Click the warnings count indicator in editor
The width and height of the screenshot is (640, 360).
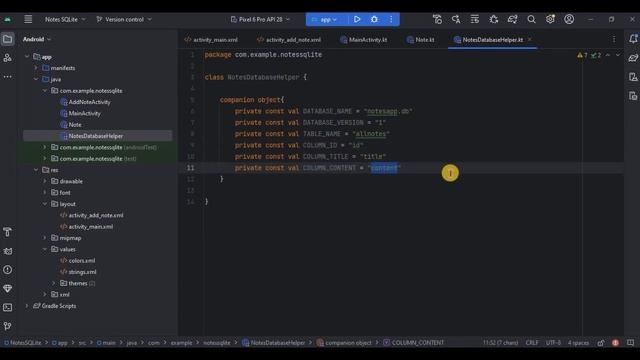point(582,55)
